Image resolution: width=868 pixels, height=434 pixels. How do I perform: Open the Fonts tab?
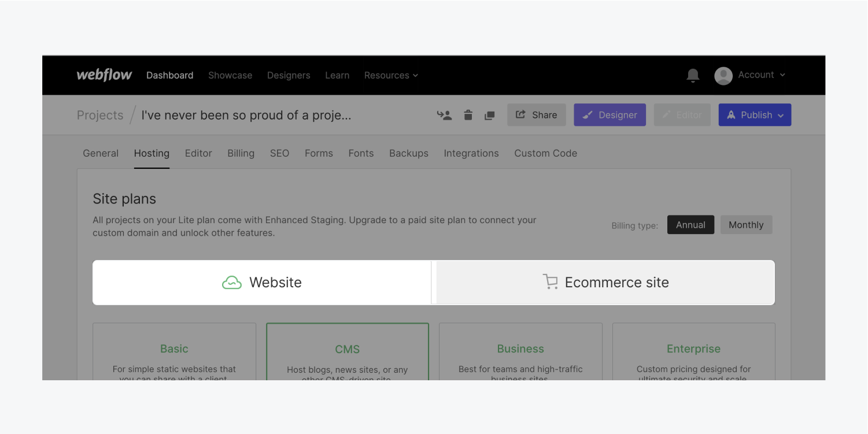coord(361,153)
